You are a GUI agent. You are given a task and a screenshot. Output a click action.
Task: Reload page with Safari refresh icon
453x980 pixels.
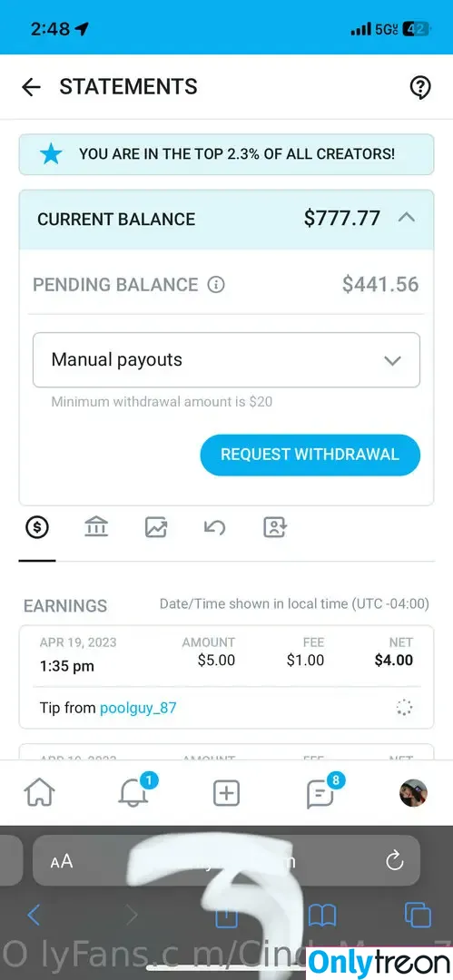point(394,861)
